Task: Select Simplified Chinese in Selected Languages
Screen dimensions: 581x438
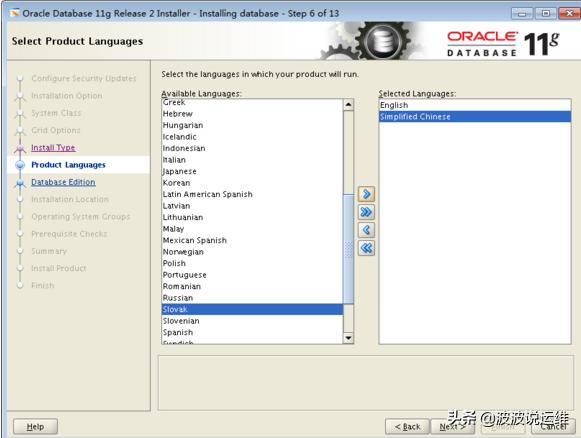Action: pyautogui.click(x=475, y=116)
